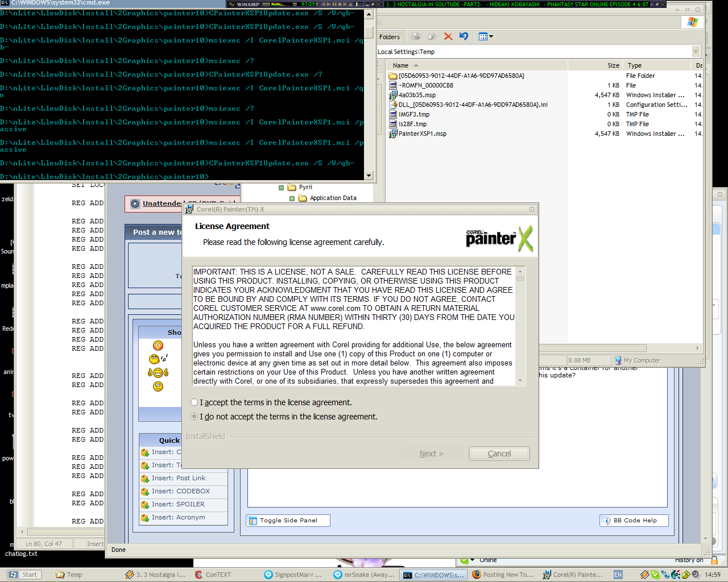The image size is (728, 582).
Task: Insert the fourth confused smiley emoticon
Action: point(158,386)
